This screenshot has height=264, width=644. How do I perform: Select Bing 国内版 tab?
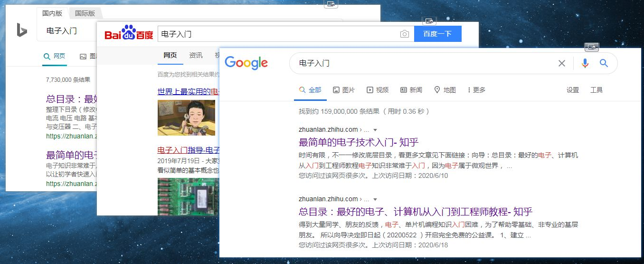pos(52,13)
